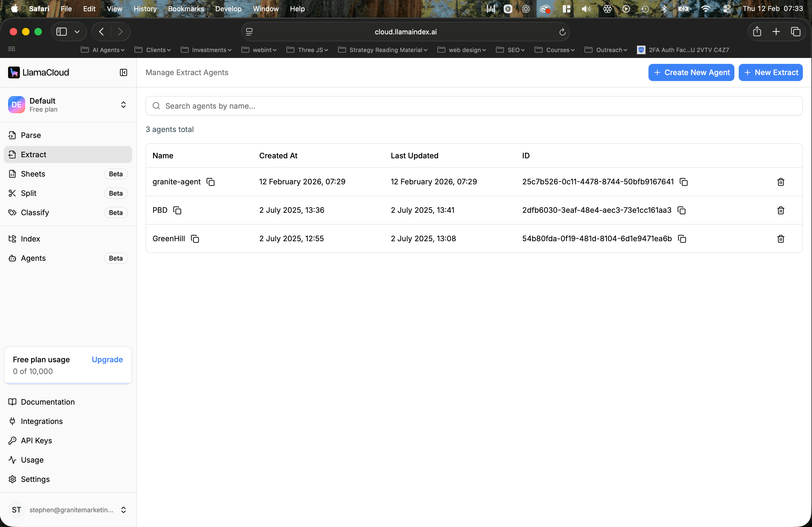Copy granite-agent ID to clipboard
Screen dimensions: 812x527
pyautogui.click(x=683, y=182)
